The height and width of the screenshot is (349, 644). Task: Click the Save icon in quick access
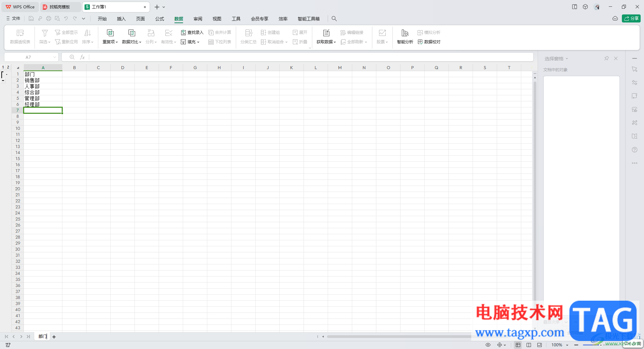pos(31,18)
